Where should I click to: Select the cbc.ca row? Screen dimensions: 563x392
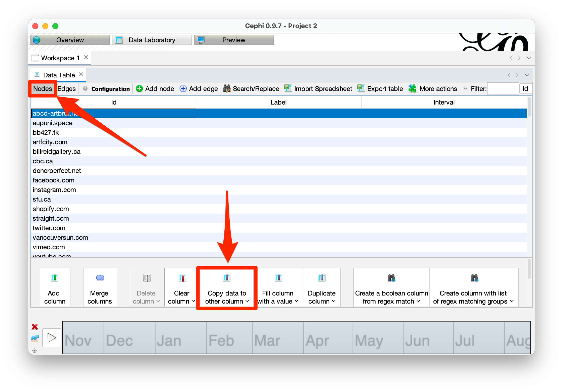pyautogui.click(x=279, y=161)
